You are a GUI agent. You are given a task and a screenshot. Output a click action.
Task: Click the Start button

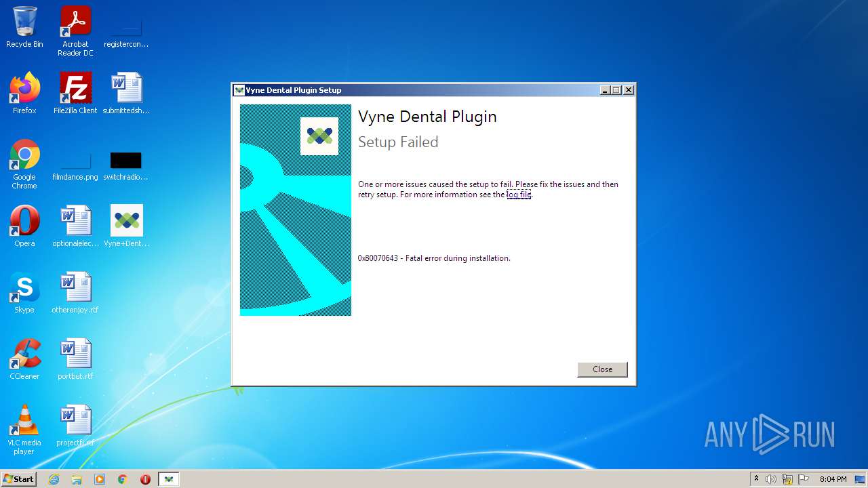tap(18, 479)
